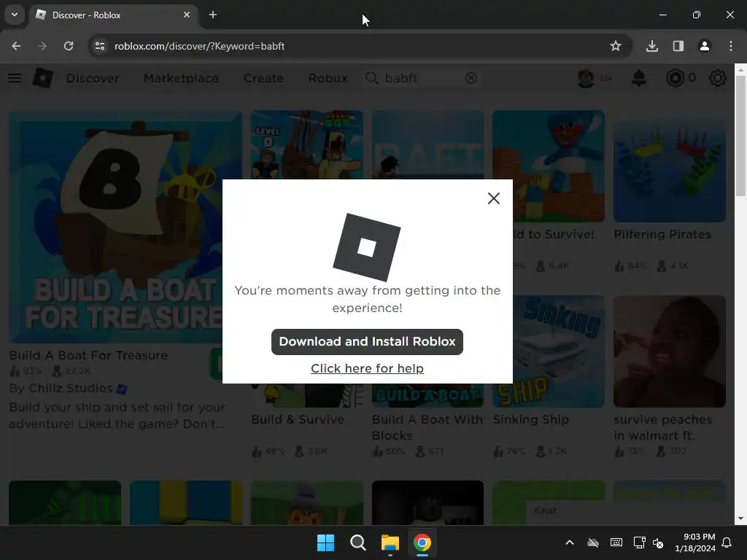
Task: Open the Create menu item
Action: point(263,78)
